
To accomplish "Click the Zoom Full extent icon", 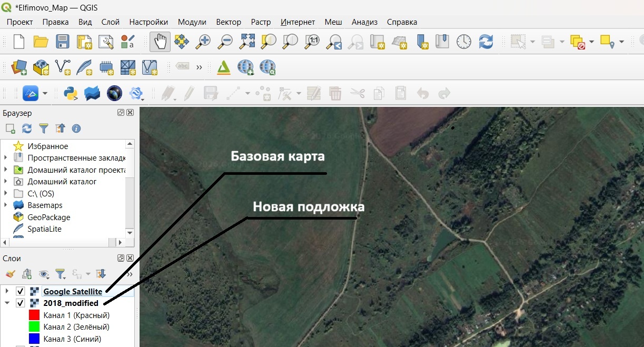I will [x=247, y=42].
